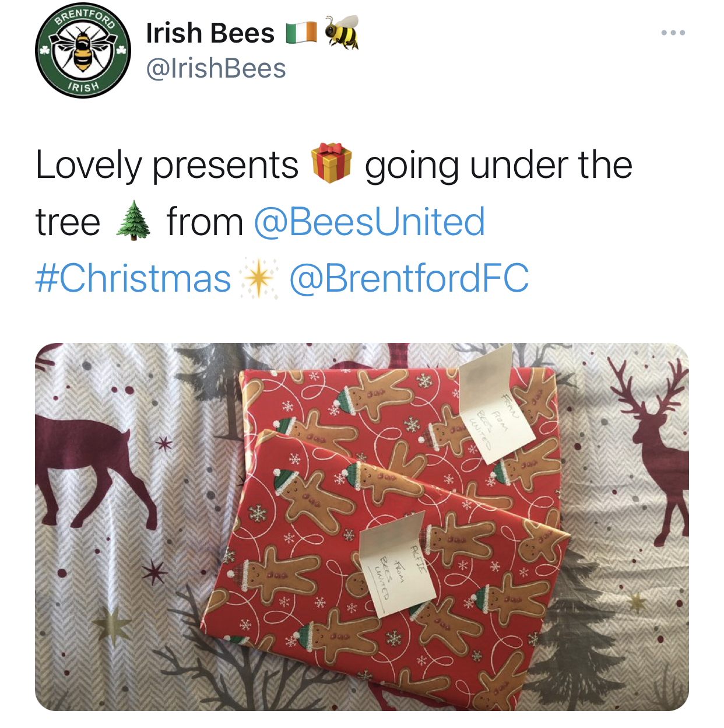The width and height of the screenshot is (724, 728).
Task: Click the lower 'From Bees United' tag
Action: coord(396,565)
